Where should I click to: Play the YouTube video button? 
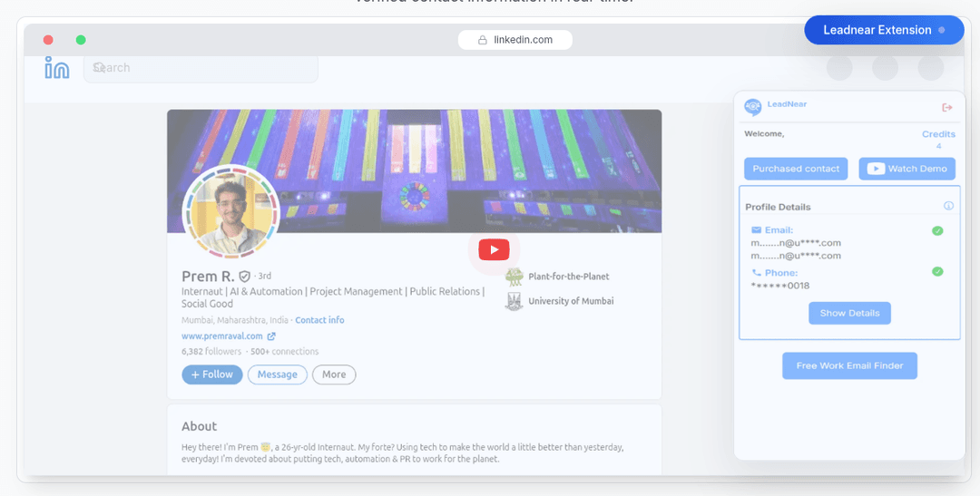click(x=494, y=250)
